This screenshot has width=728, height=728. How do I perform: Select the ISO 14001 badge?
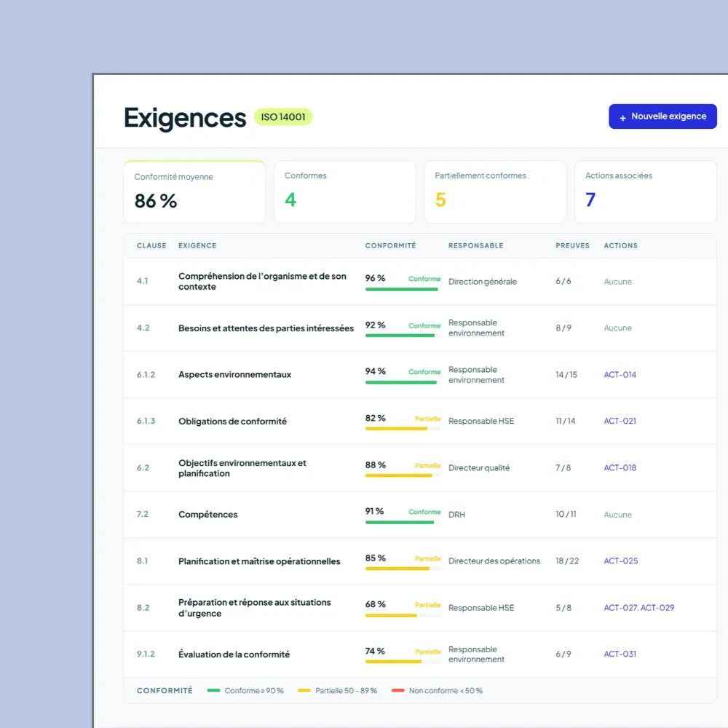pos(283,117)
